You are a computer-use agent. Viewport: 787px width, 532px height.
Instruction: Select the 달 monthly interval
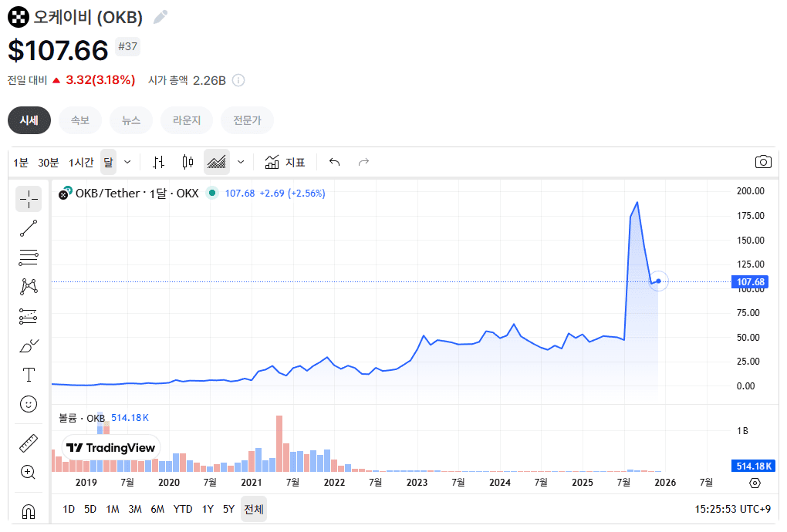click(x=109, y=162)
